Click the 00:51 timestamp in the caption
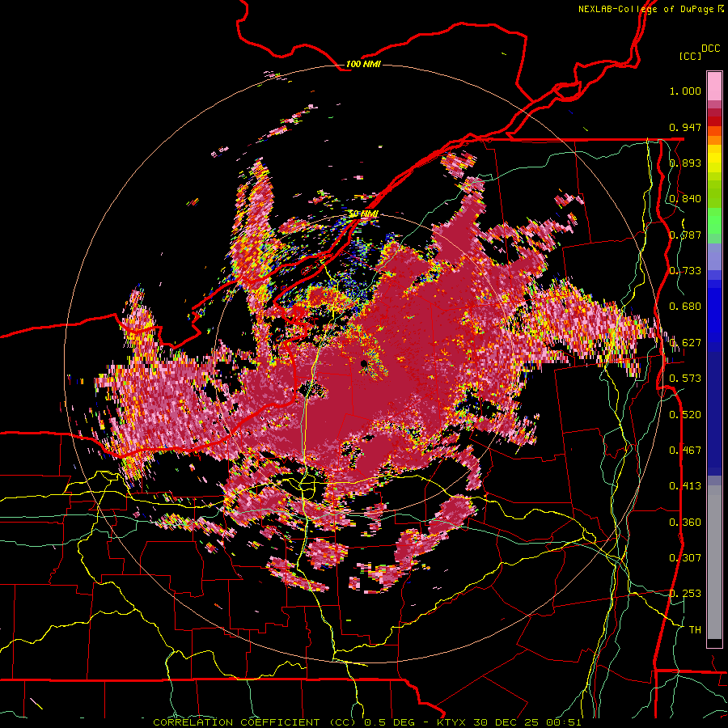 click(x=565, y=722)
